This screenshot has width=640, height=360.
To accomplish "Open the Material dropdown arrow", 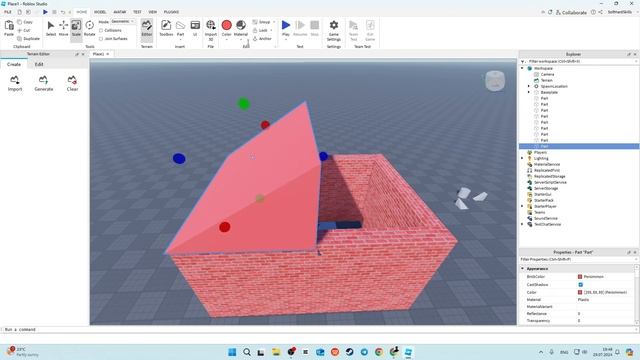I will coord(241,40).
